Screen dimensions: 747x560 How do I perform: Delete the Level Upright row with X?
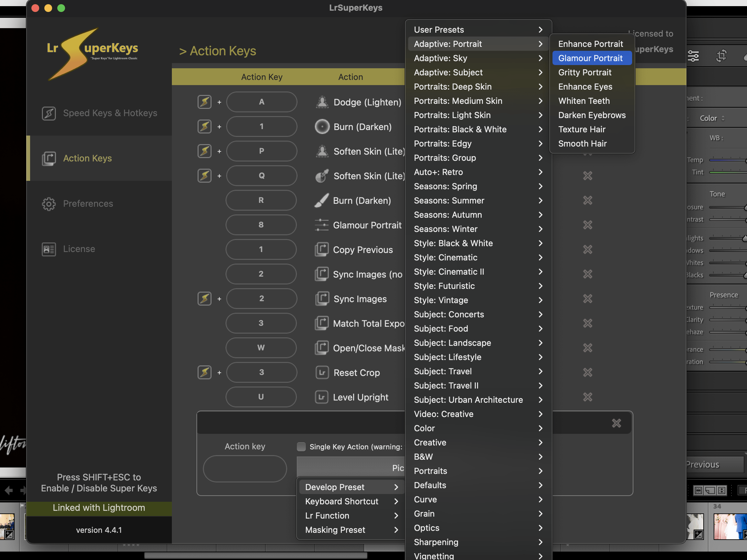pos(588,397)
